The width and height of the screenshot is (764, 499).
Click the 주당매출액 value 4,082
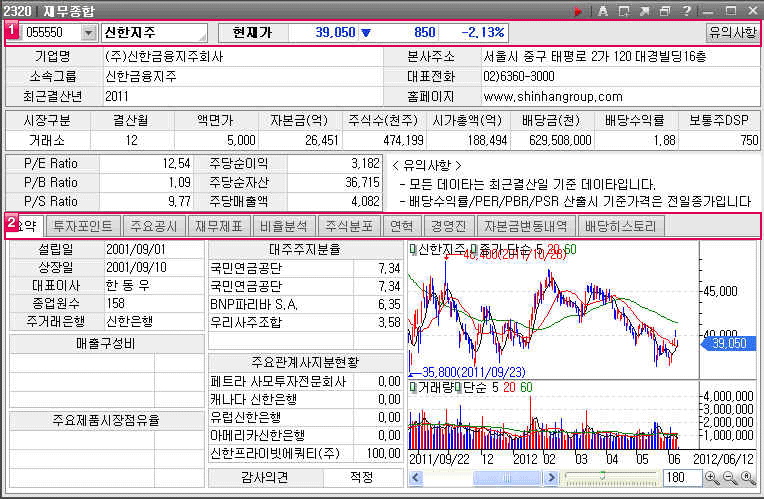tap(365, 201)
